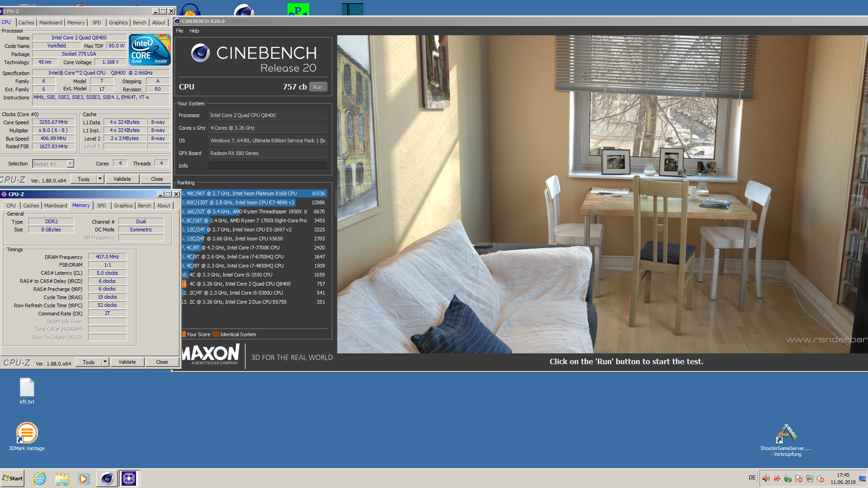
Task: Open ShooterGameServer shortcut on desktop
Action: [786, 440]
